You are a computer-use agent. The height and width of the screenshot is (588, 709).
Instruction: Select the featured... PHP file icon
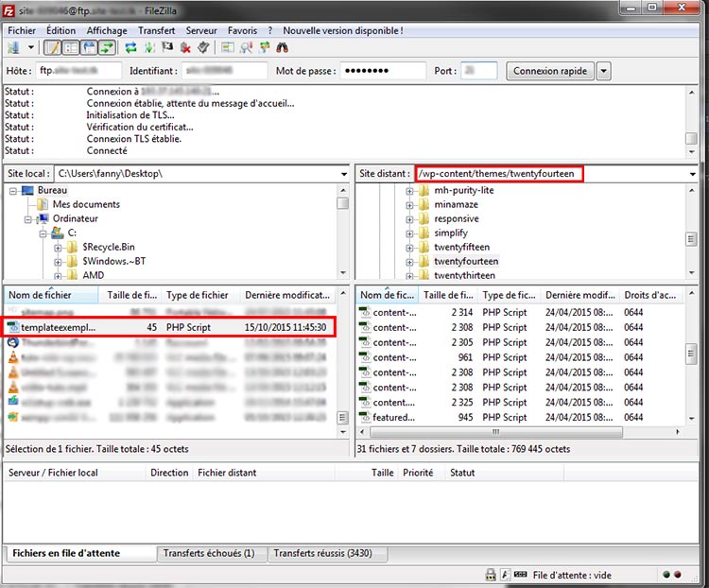coord(365,417)
